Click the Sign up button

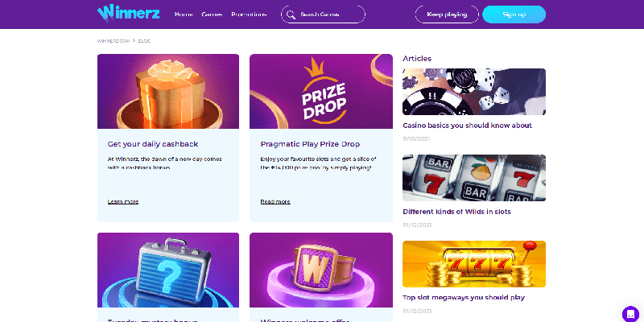pyautogui.click(x=514, y=14)
